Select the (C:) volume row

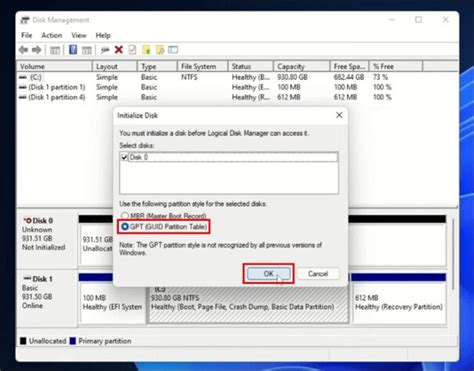click(x=220, y=77)
